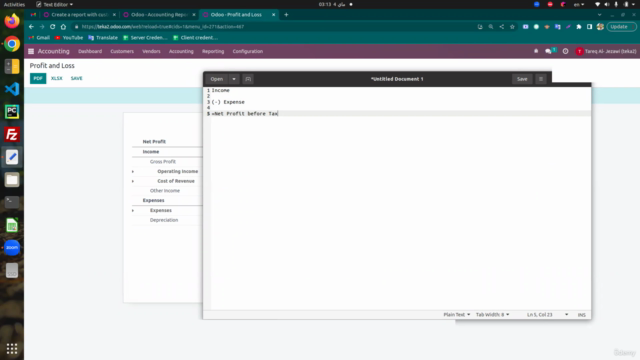The width and height of the screenshot is (640, 360).
Task: Open Odoo apps menu icon
Action: pyautogui.click(x=31, y=51)
